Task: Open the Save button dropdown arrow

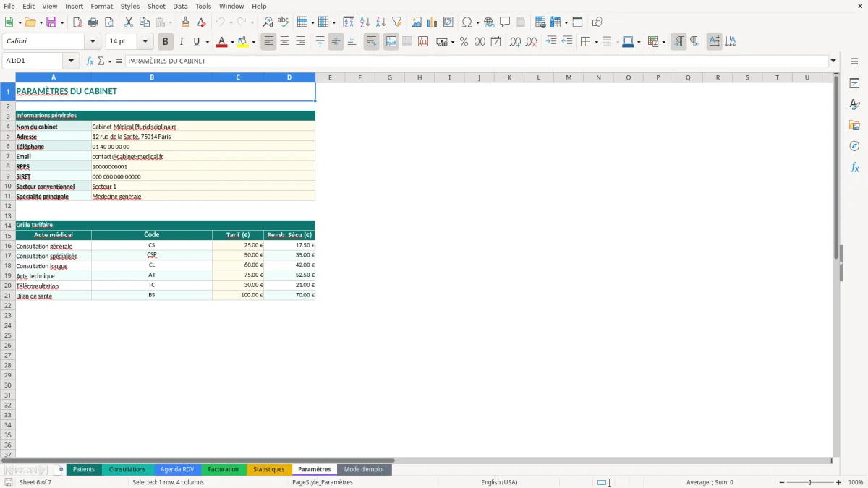Action: click(62, 22)
